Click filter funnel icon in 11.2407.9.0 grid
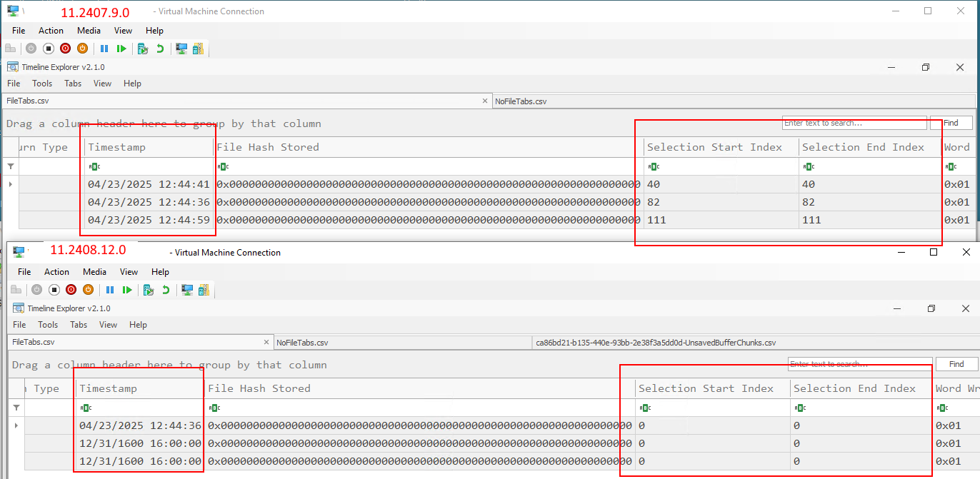 coord(10,166)
